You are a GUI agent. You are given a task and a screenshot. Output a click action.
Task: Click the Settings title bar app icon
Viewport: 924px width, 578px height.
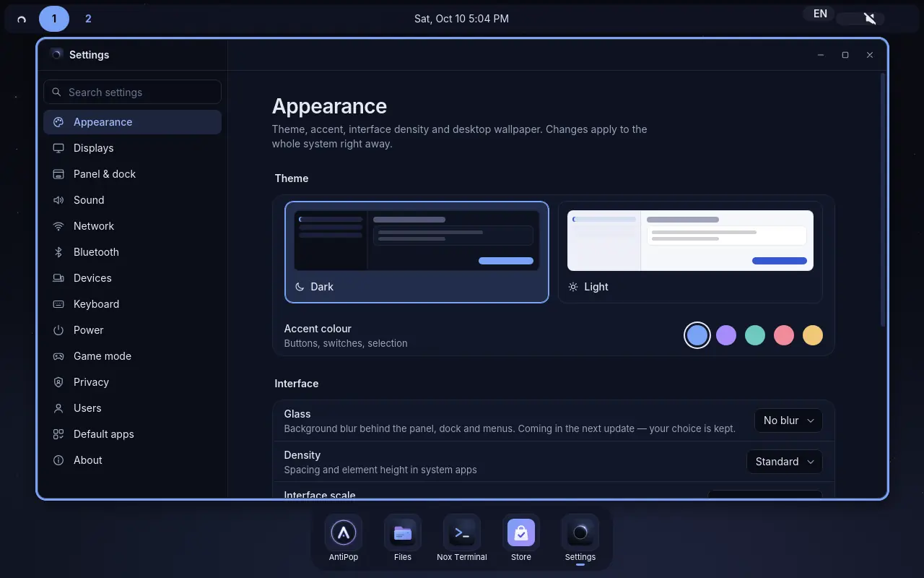[56, 54]
